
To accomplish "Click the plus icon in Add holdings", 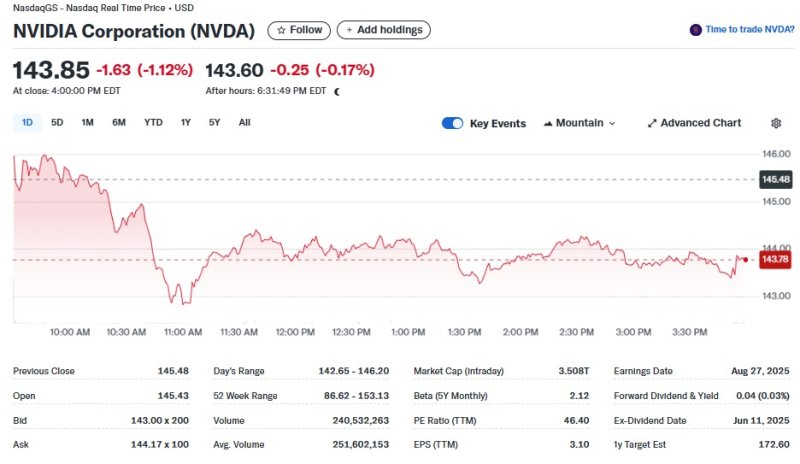I will point(349,30).
